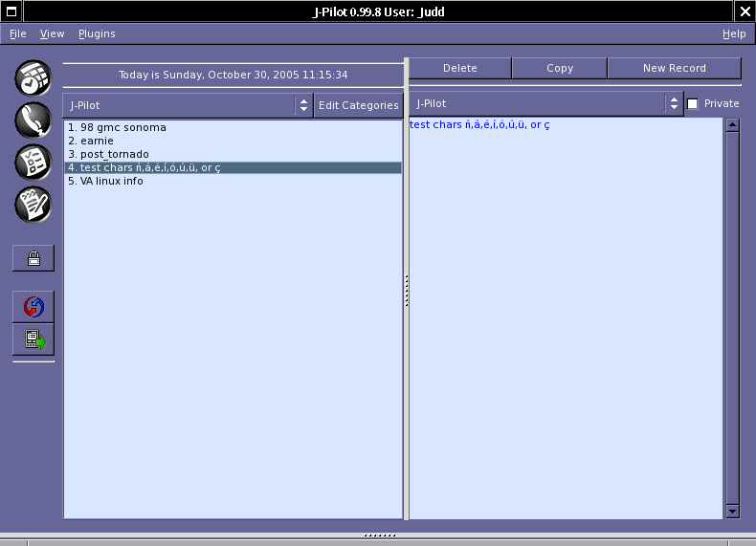Image resolution: width=756 pixels, height=546 pixels.
Task: Click the padlock lock icon button
Action: (33, 258)
